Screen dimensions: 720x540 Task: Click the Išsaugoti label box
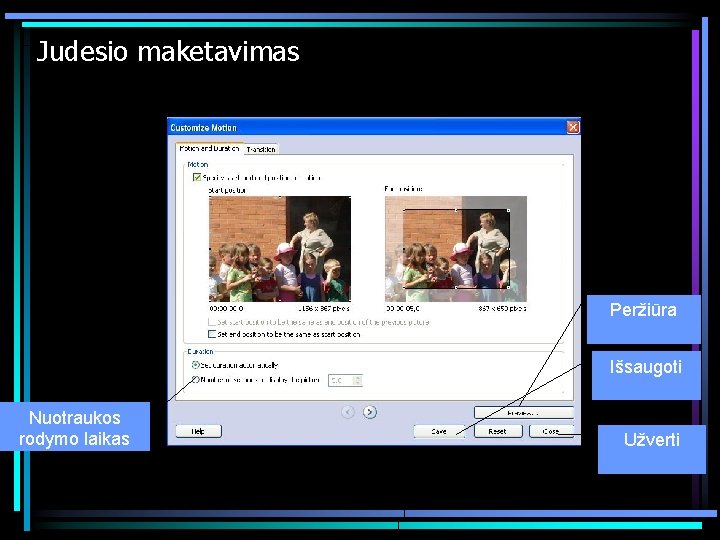pyautogui.click(x=646, y=375)
